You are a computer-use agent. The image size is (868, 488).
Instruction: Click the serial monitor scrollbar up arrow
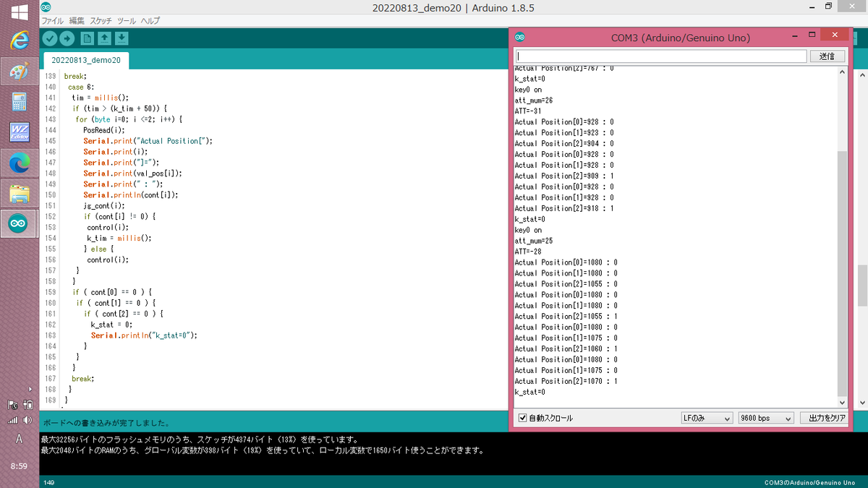(841, 71)
